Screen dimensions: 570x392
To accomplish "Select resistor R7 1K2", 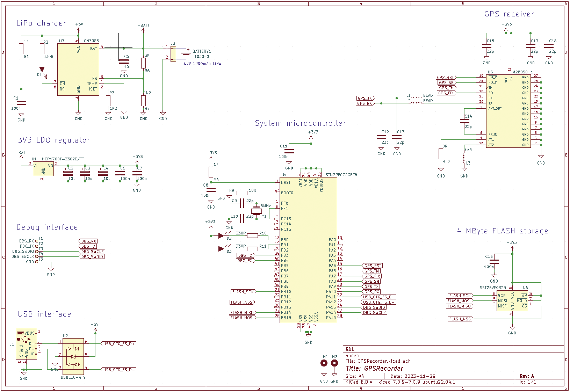I will (x=144, y=101).
